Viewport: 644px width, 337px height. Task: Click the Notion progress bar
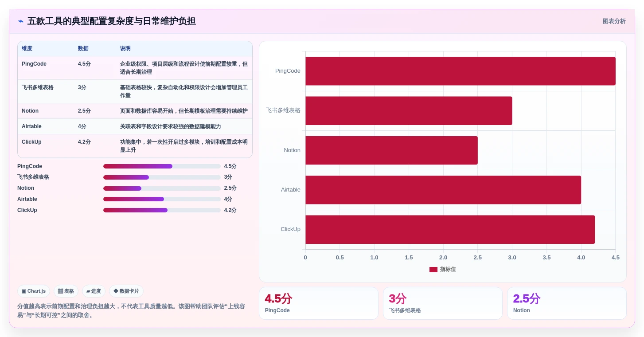pyautogui.click(x=162, y=188)
